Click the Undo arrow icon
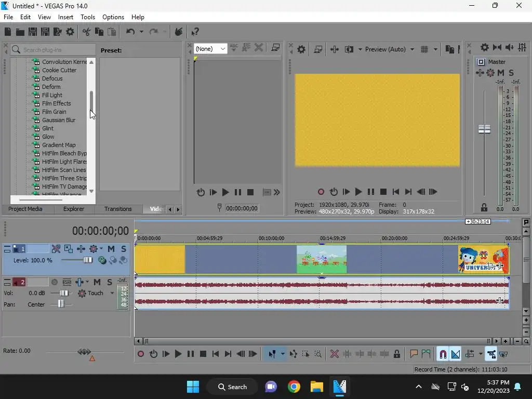This screenshot has width=532, height=399. (x=130, y=32)
